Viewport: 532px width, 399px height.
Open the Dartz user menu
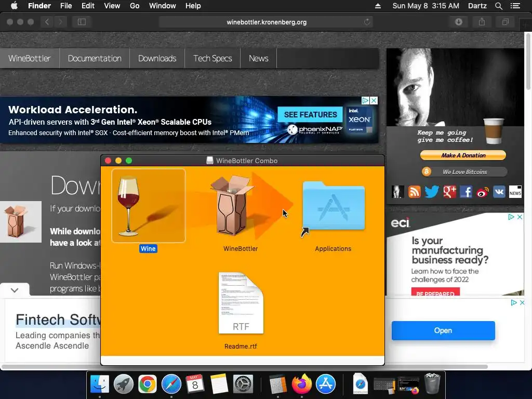point(477,6)
